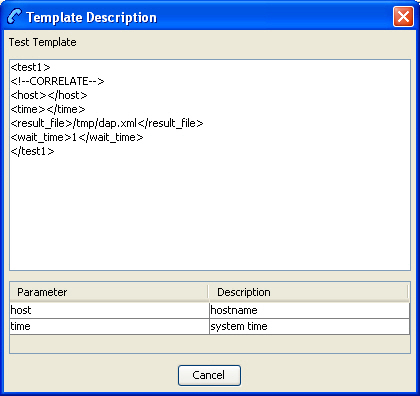Select the 'hostname' description cell
This screenshot has height=396, width=420.
click(309, 310)
